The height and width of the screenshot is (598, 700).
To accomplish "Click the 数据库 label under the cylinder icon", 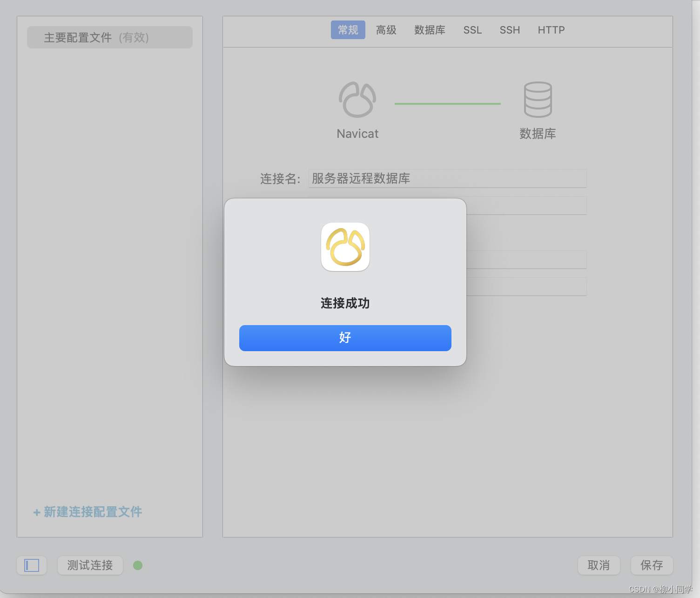I will pos(538,134).
